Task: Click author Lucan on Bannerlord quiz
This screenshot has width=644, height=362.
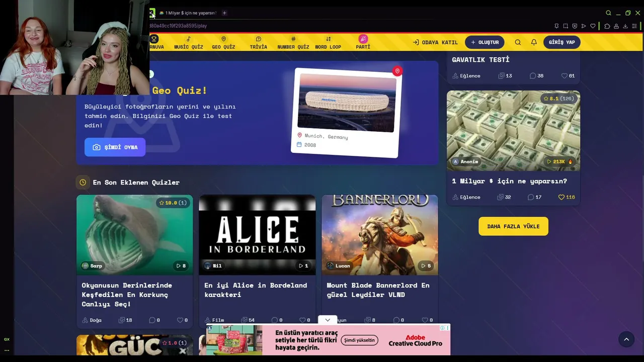Action: point(339,266)
